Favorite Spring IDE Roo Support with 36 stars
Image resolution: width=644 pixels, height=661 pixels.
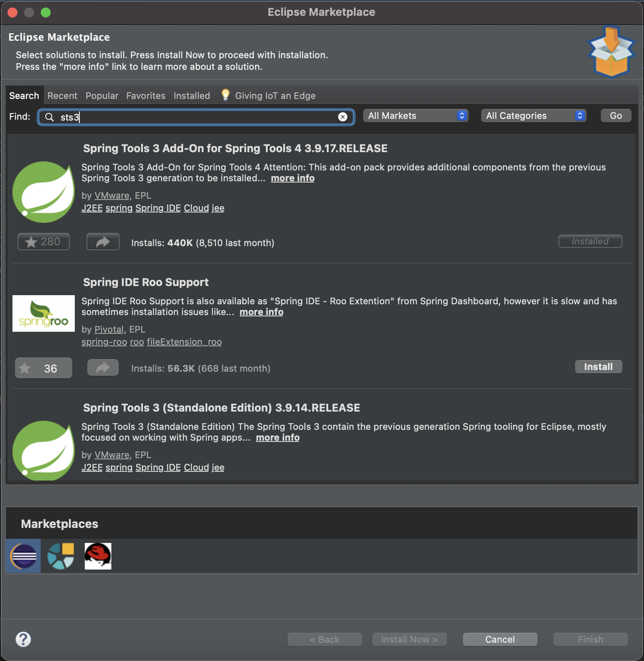point(44,368)
